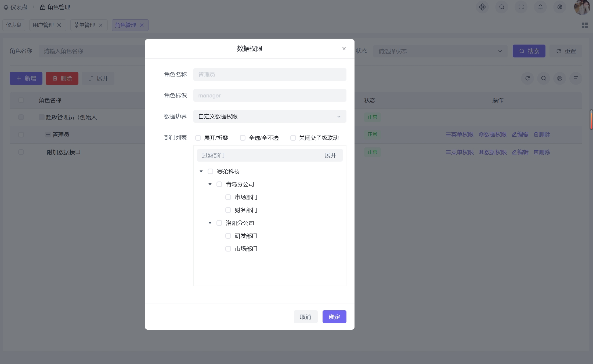Toggle the 全选/全不选 checkbox
The width and height of the screenshot is (593, 364).
tap(243, 138)
